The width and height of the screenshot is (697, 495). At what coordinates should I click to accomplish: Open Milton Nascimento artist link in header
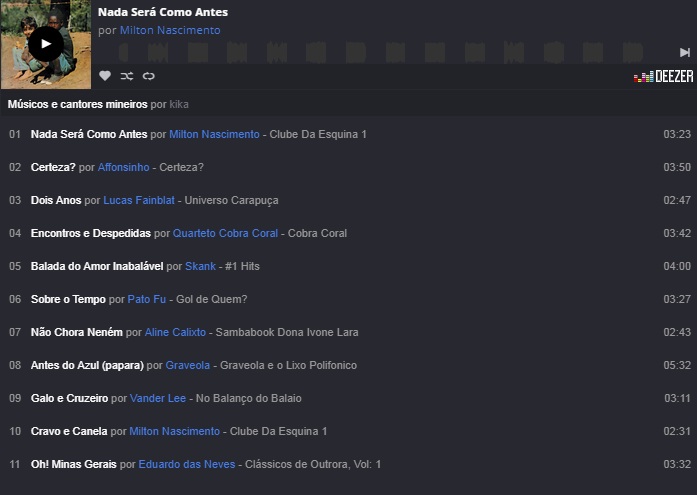(170, 31)
